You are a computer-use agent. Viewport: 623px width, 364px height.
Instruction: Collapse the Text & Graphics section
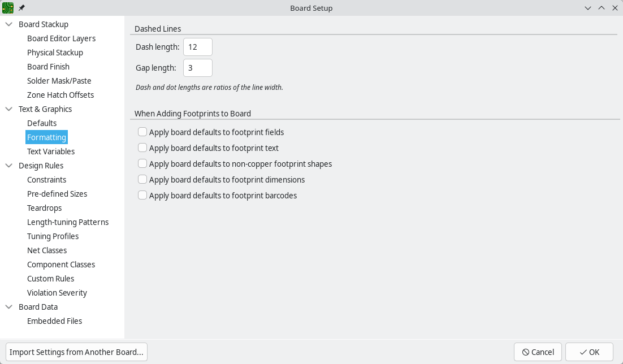coord(9,109)
